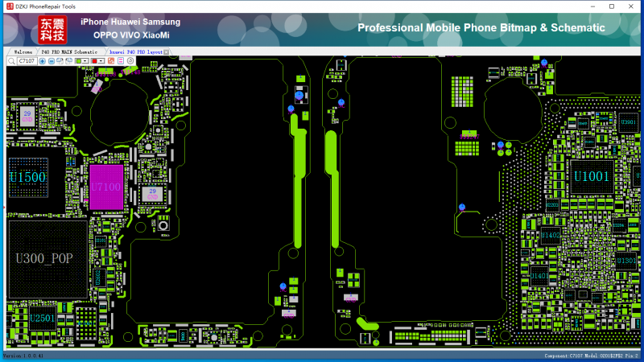Open the green color dropdown arrow
Screen dimensions: 644x362
click(x=85, y=61)
